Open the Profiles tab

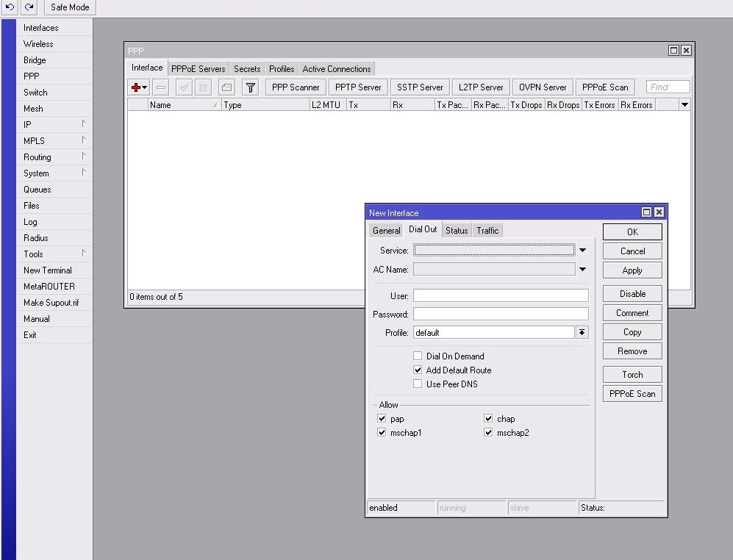[282, 69]
